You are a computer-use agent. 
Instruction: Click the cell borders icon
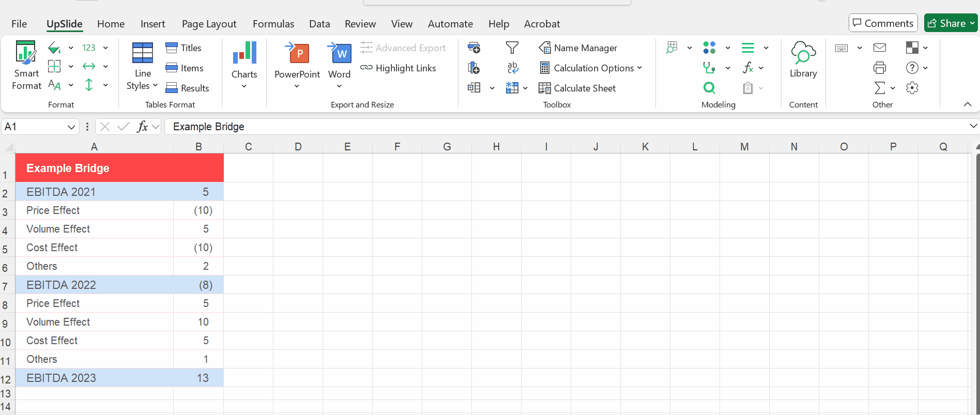click(54, 66)
